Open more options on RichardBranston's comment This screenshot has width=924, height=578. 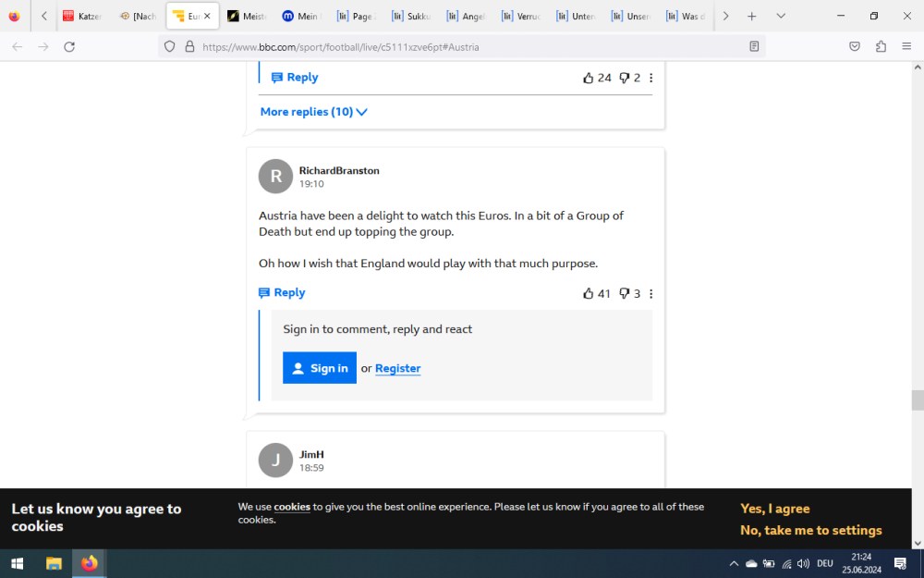(651, 294)
